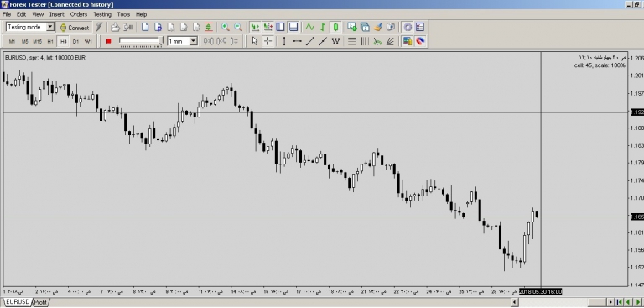Viewport: 644px width, 308px height.
Task: Select the crosshair cursor tool
Action: (267, 41)
